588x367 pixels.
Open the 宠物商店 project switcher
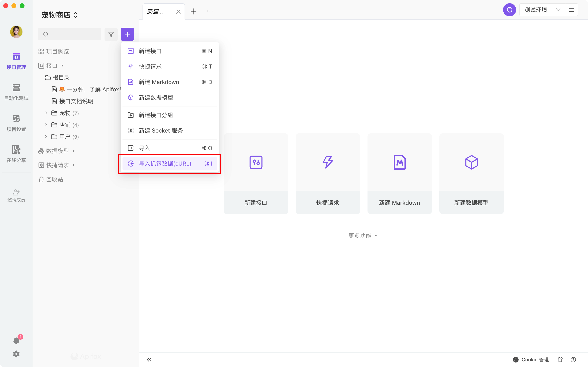point(59,15)
